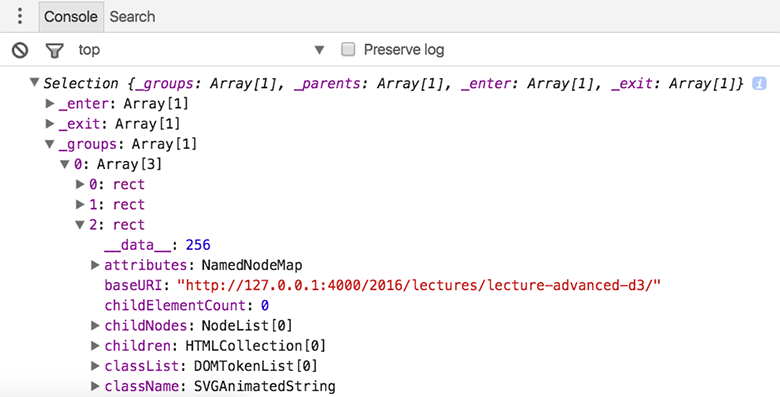Click the Selection summary header text

393,84
